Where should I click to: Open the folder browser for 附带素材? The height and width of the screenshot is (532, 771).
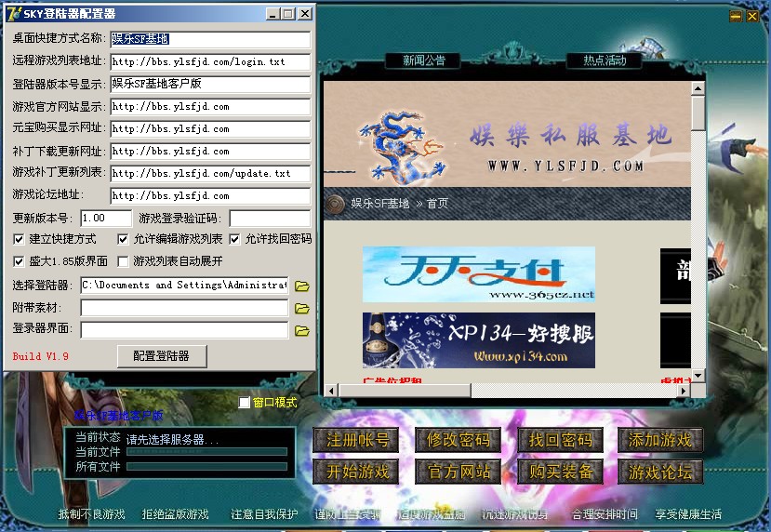point(301,308)
